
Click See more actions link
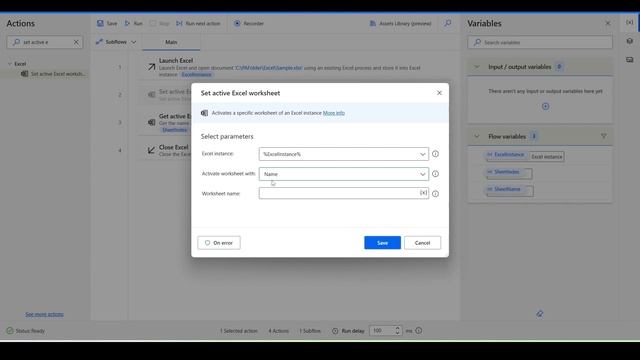click(x=44, y=314)
